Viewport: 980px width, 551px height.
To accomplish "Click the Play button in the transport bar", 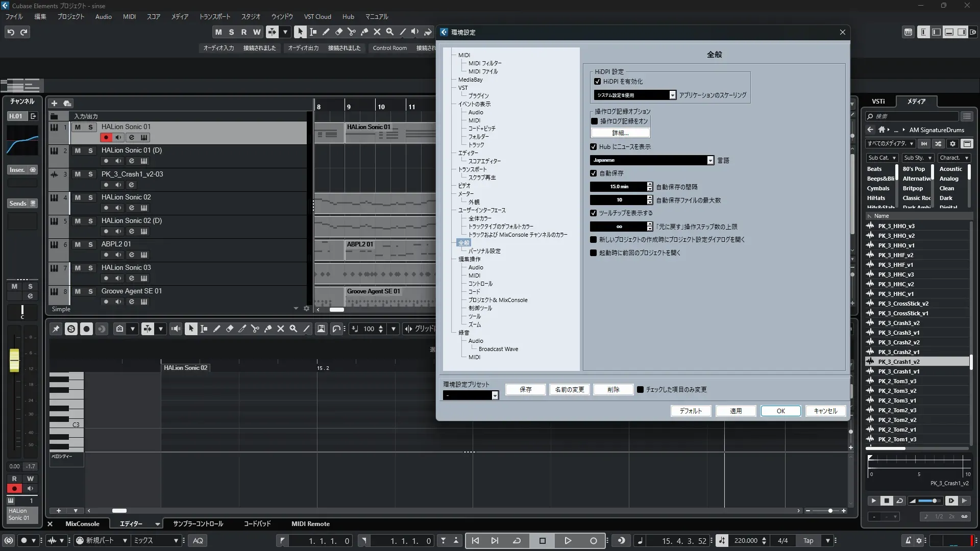I will click(568, 541).
